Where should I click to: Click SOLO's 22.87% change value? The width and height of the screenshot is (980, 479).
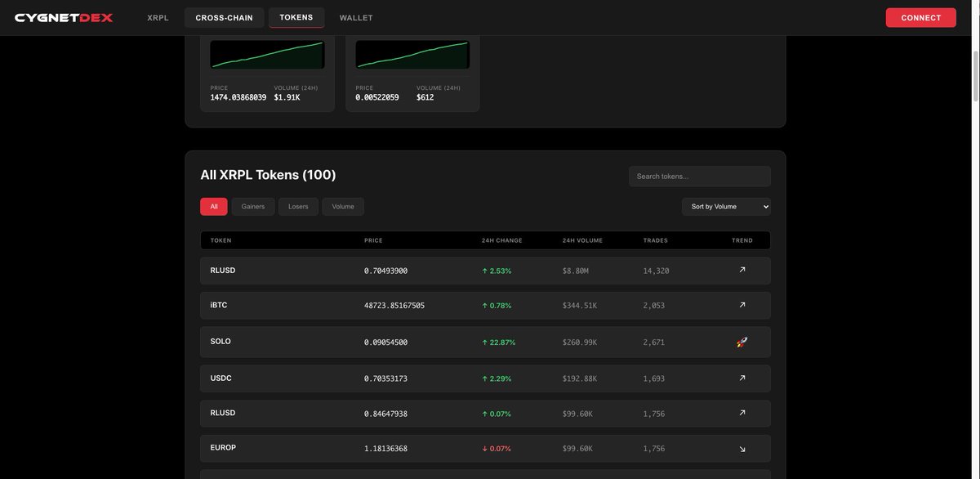(x=498, y=342)
